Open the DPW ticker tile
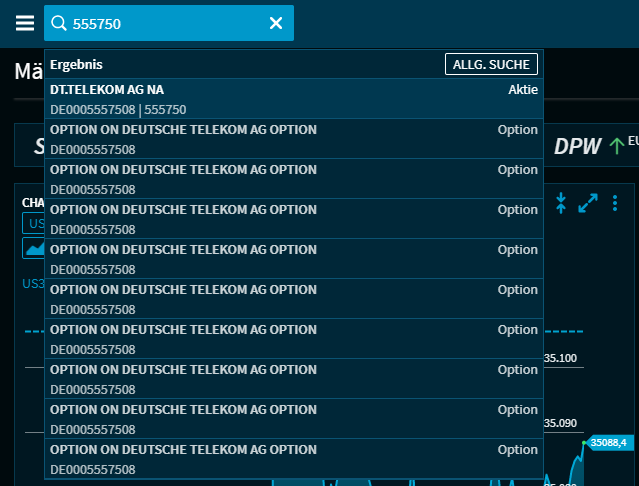The image size is (639, 486). tap(578, 146)
